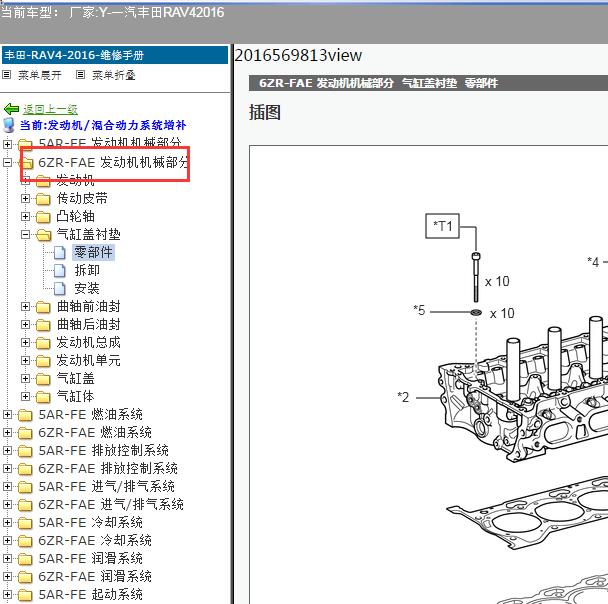Click the computer icon next to 当前:发动机
Image resolution: width=608 pixels, height=604 pixels.
9,125
